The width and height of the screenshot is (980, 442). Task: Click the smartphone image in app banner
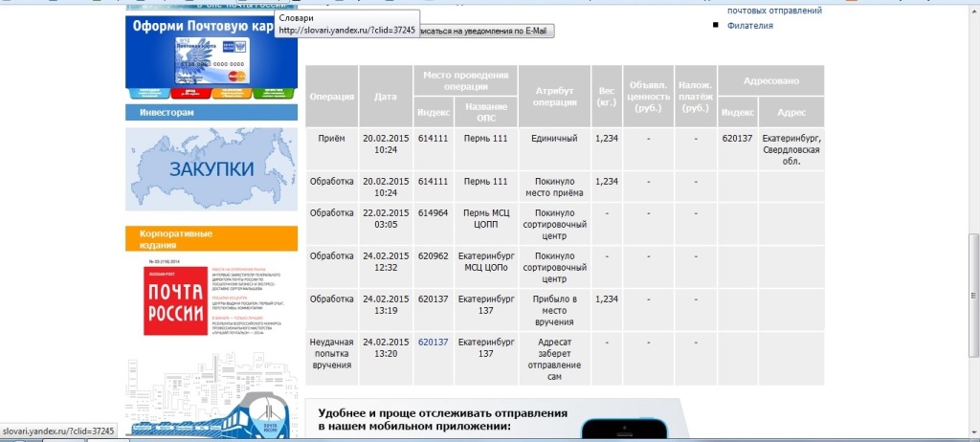624,429
